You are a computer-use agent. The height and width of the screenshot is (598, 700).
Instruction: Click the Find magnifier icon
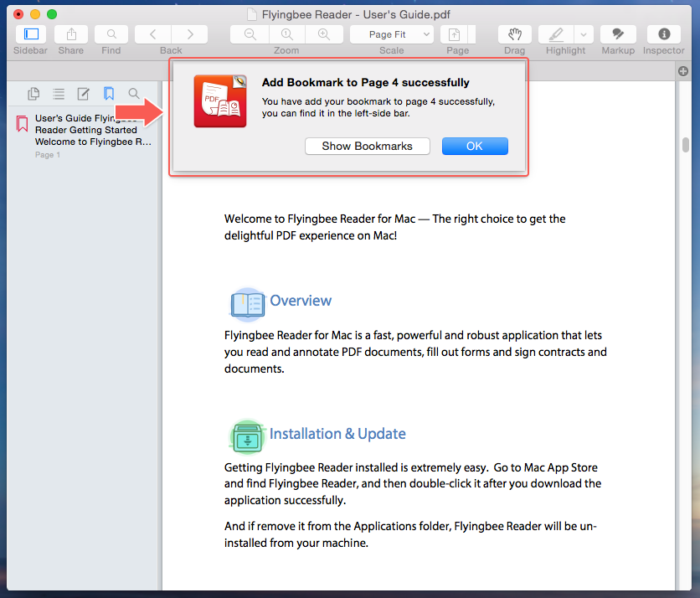pos(111,34)
